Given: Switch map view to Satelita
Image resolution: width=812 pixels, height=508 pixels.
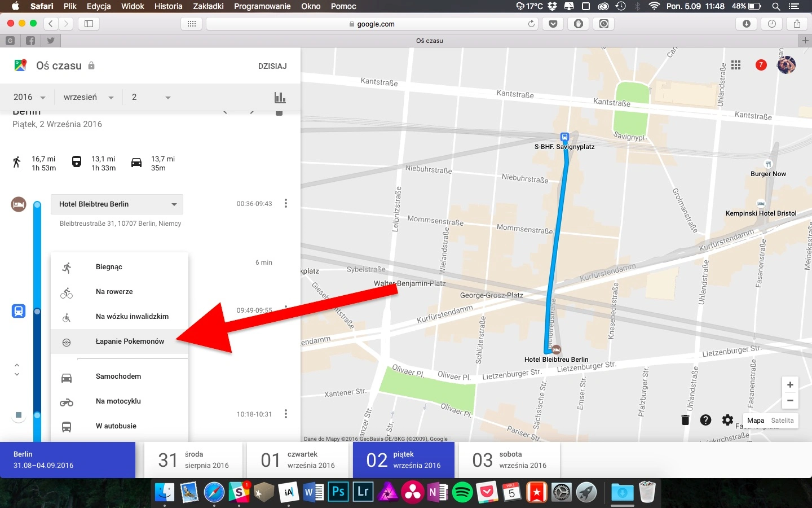Looking at the screenshot, I should tap(782, 421).
